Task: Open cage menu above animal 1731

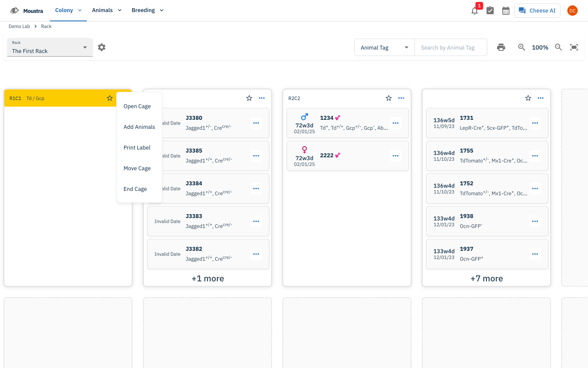Action: (541, 98)
